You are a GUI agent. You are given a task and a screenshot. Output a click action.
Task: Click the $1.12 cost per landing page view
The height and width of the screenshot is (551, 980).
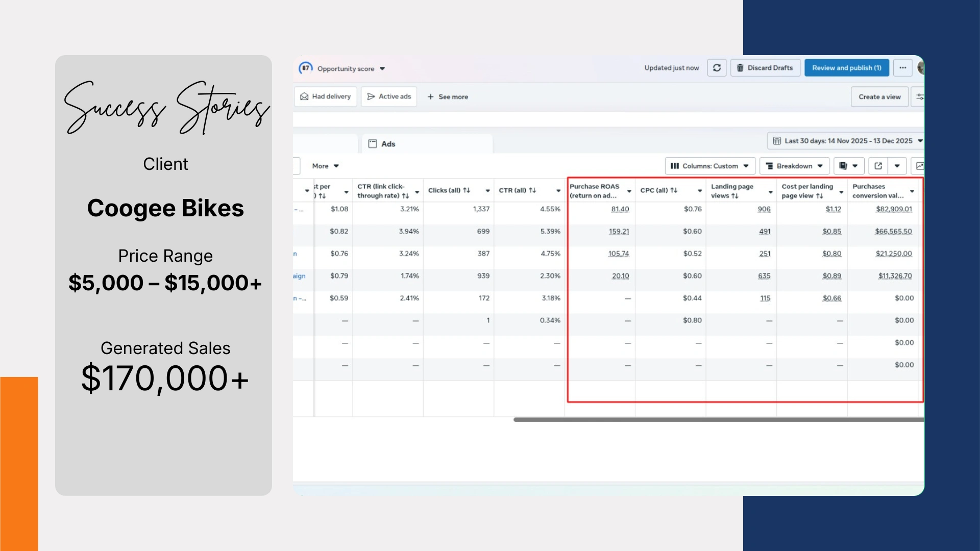coord(834,209)
